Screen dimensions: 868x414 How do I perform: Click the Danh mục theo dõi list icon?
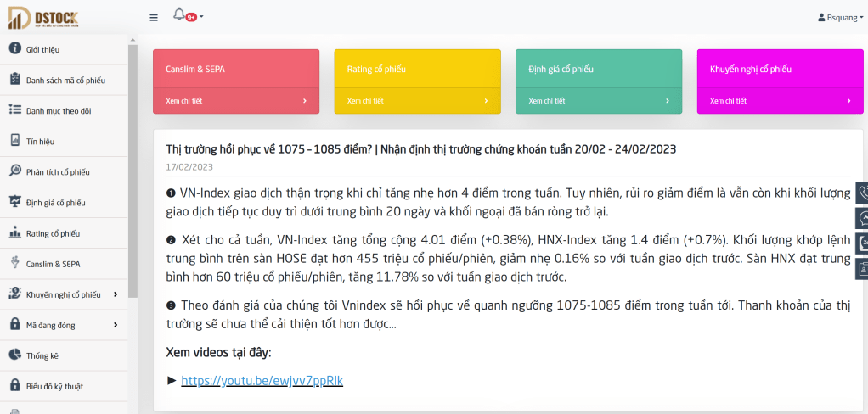click(14, 110)
